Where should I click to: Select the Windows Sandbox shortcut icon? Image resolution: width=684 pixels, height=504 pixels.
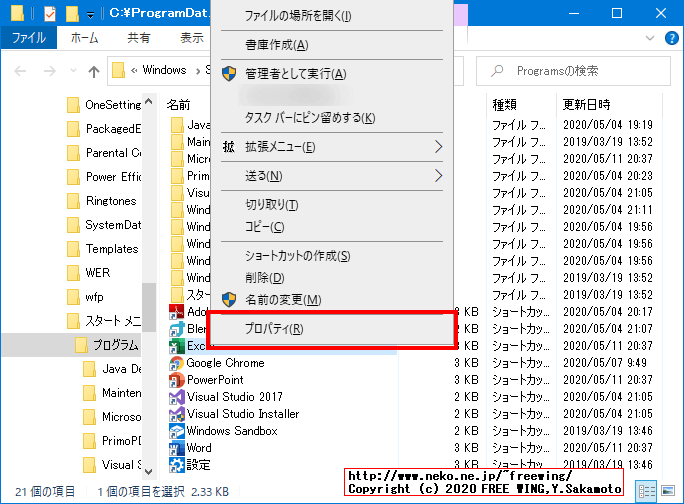[176, 431]
